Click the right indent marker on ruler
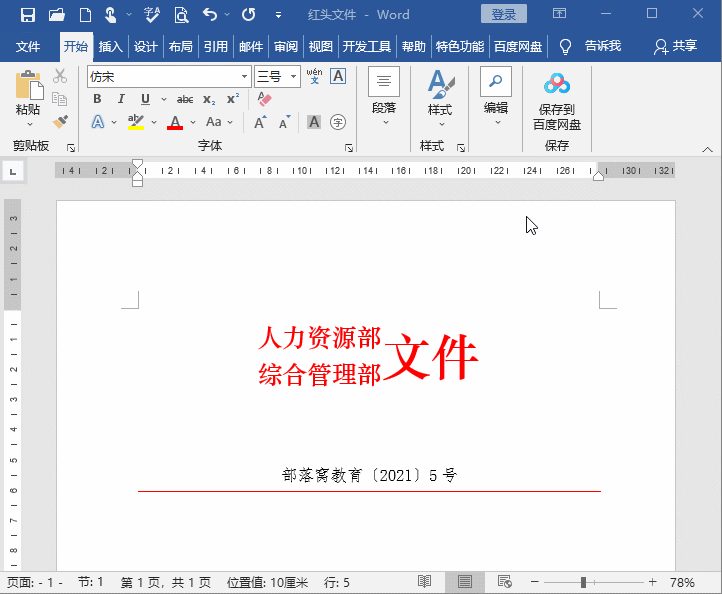 click(598, 175)
